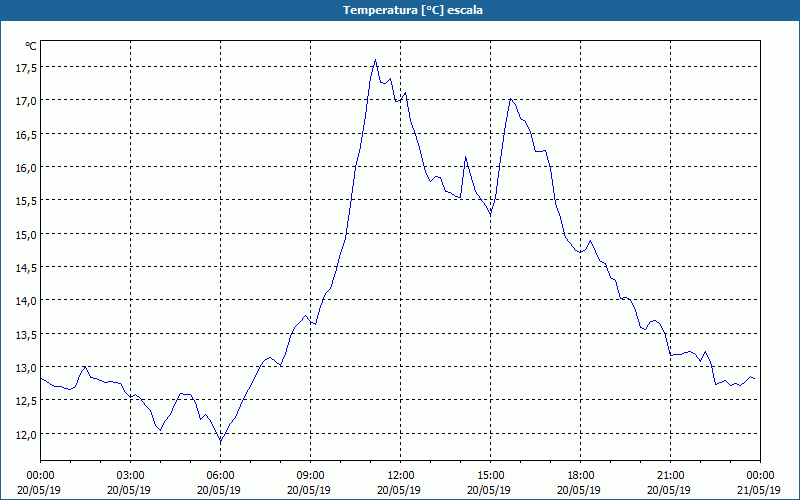Click the 03:00 time axis label
Image resolution: width=800 pixels, height=500 pixels.
[x=130, y=476]
